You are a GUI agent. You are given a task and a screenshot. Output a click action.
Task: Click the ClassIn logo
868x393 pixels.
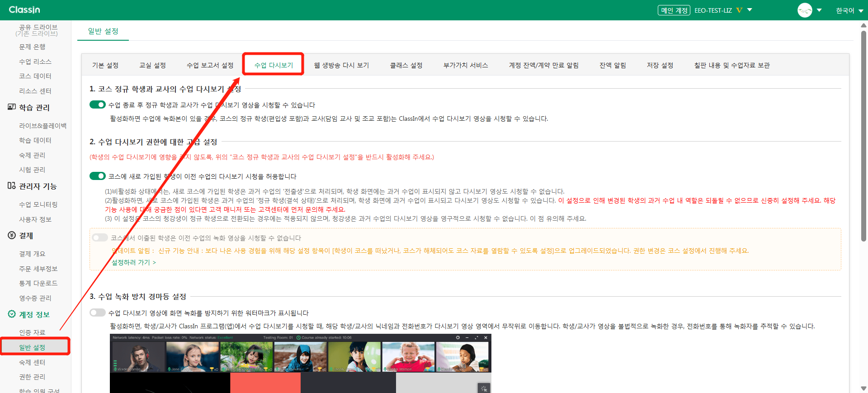click(x=24, y=9)
